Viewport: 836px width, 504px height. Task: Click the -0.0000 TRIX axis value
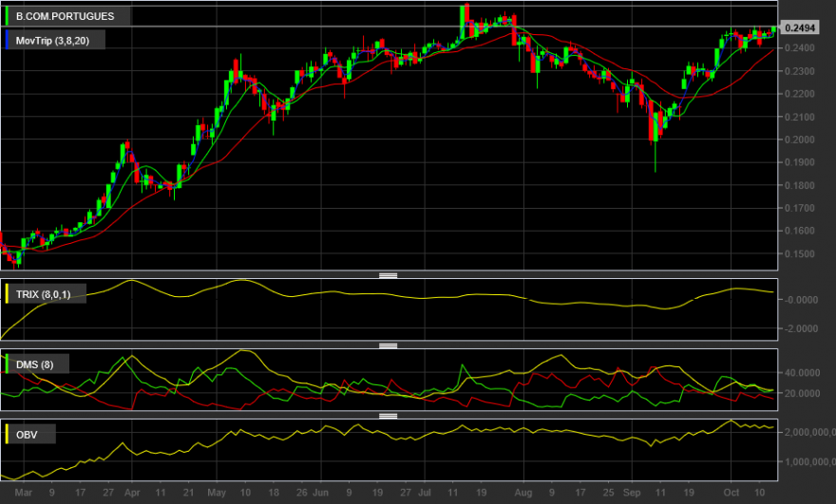802,300
